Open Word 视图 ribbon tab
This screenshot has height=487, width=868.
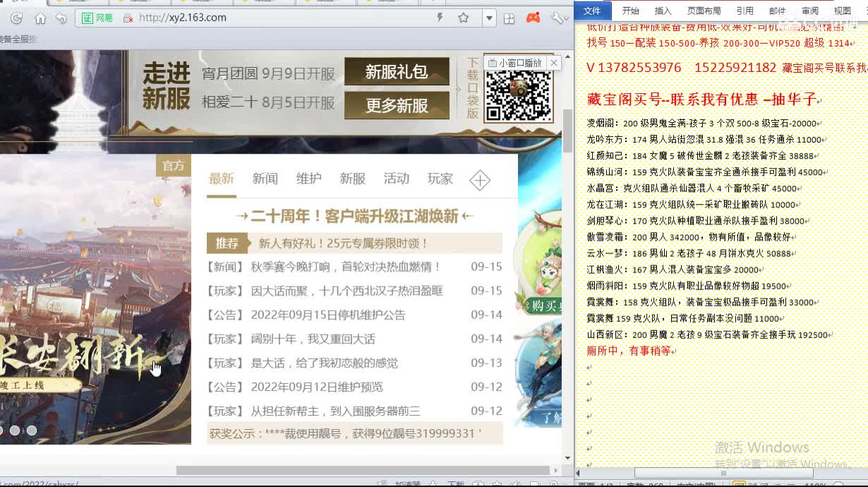tap(843, 11)
